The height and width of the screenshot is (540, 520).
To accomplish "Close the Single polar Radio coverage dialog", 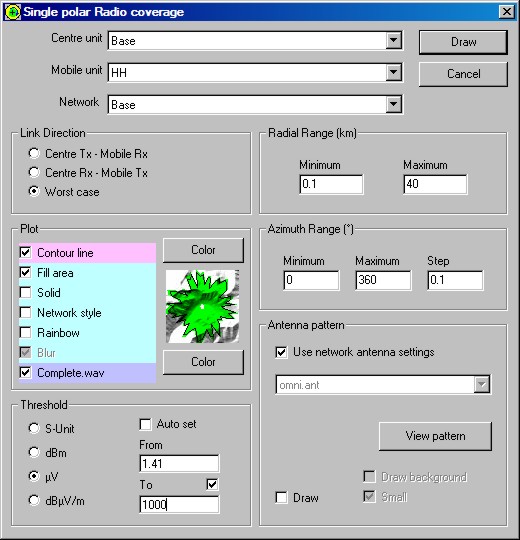I will [507, 12].
